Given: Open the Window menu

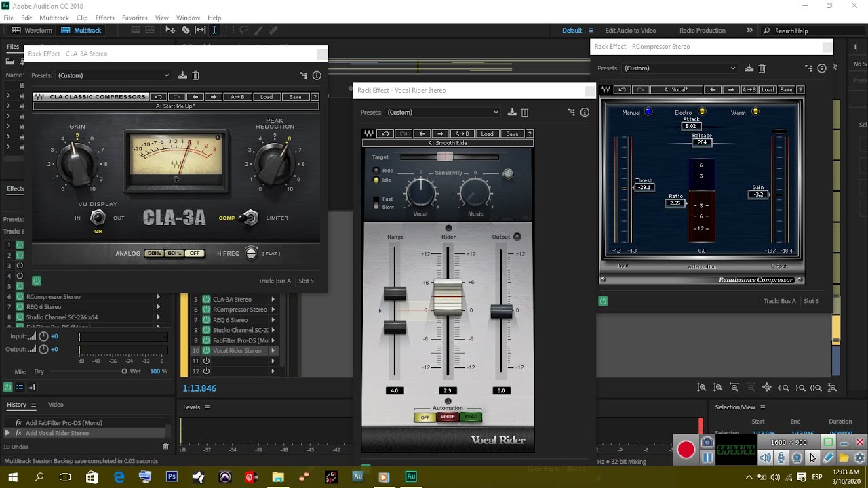Looking at the screenshot, I should pyautogui.click(x=188, y=18).
